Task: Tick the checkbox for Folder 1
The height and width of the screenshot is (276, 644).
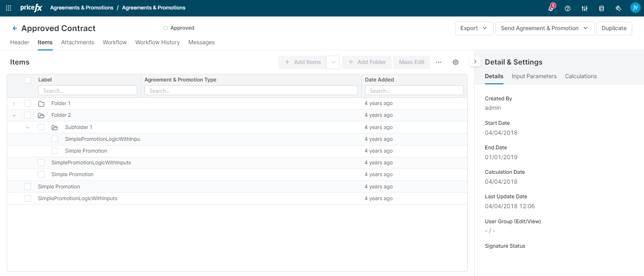Action: coord(28,103)
